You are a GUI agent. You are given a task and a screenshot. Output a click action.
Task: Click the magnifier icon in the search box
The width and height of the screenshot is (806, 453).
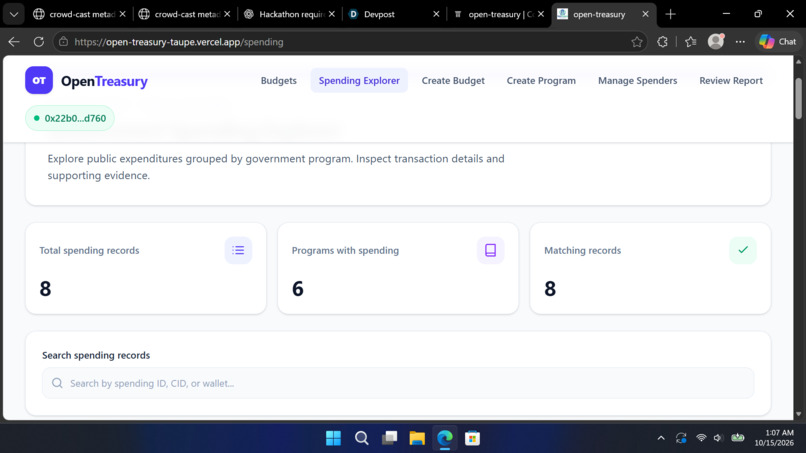(x=57, y=383)
